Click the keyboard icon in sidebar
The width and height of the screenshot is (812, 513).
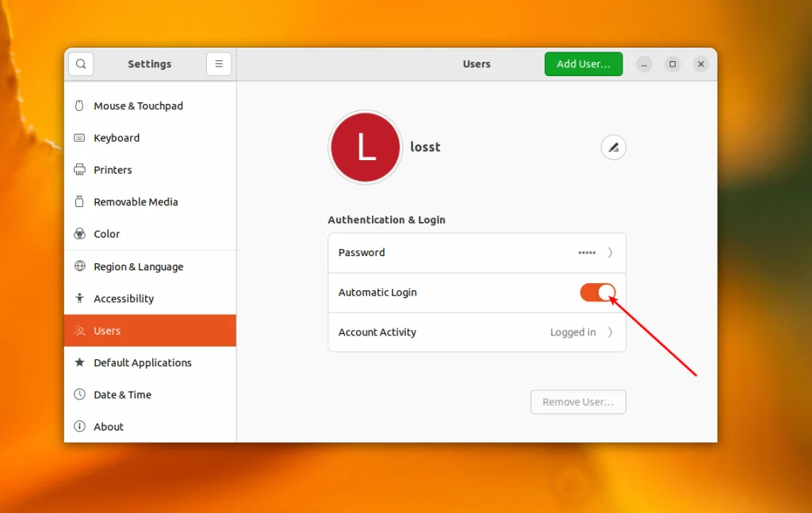(79, 138)
